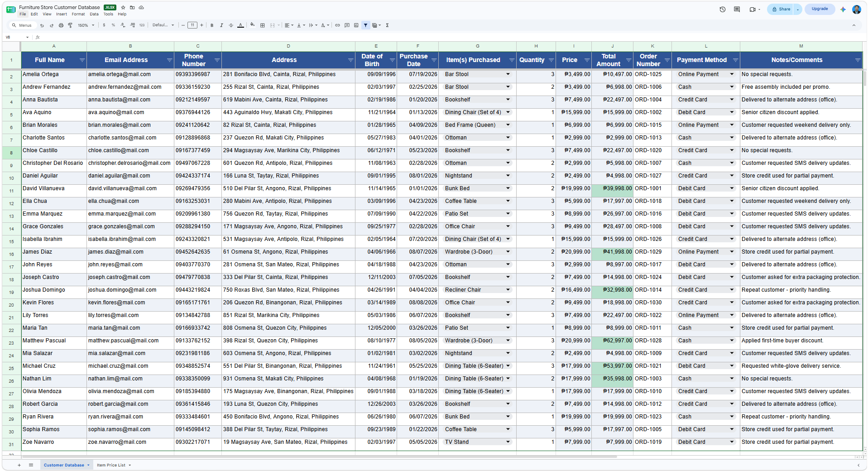868x471 pixels.
Task: Open the zoom 150% dropdown
Action: click(x=86, y=25)
